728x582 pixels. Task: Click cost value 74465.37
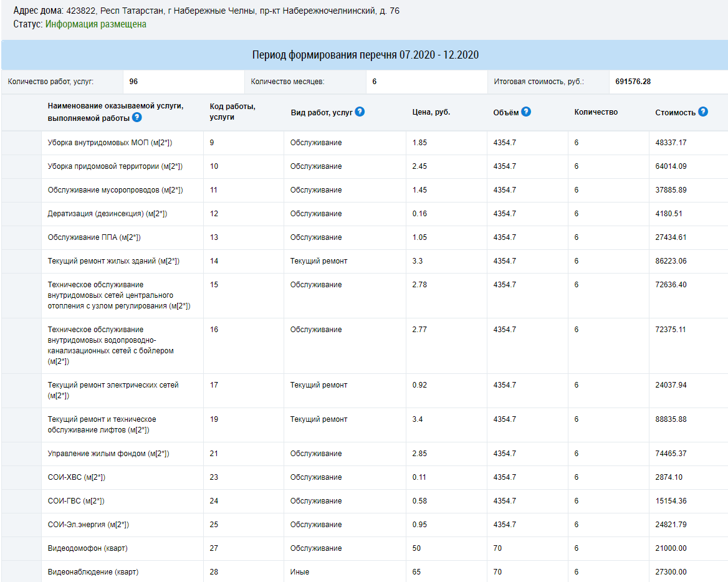click(x=671, y=454)
